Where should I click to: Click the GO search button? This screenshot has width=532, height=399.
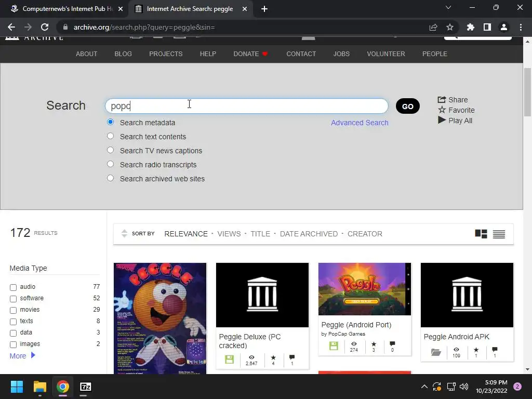pyautogui.click(x=407, y=106)
